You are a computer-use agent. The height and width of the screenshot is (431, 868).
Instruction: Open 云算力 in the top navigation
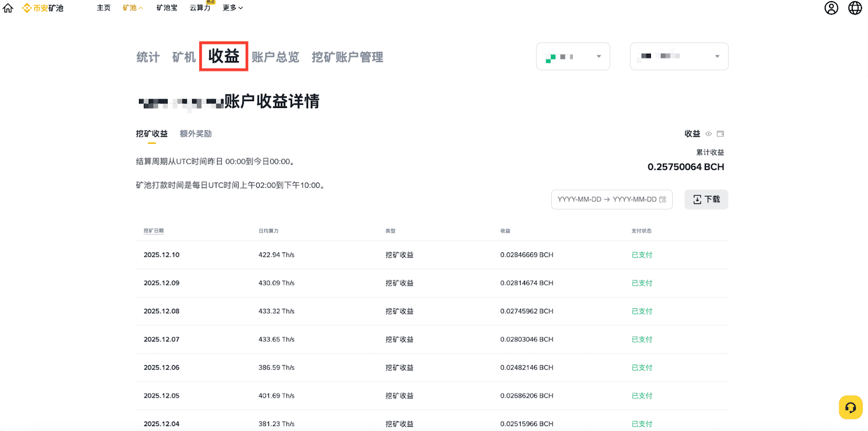pos(200,8)
